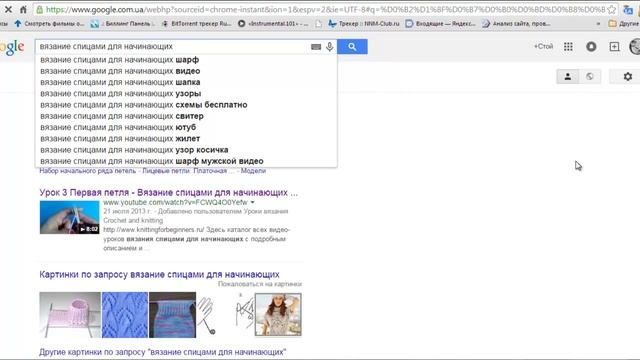Click the Модели sitelink
Screen dimensions: 640x360
coord(253,171)
